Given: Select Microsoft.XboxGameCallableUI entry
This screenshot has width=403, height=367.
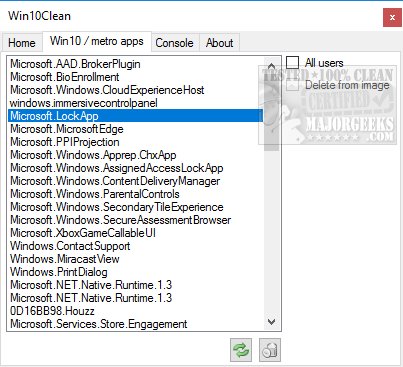Looking at the screenshot, I should coord(135,233).
